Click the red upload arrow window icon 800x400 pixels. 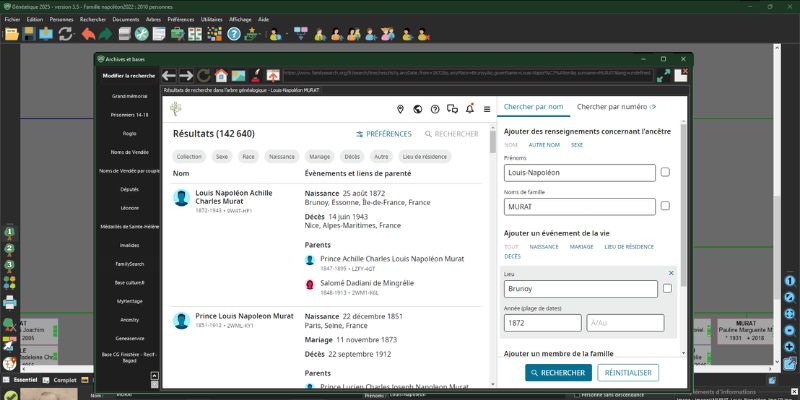273,76
